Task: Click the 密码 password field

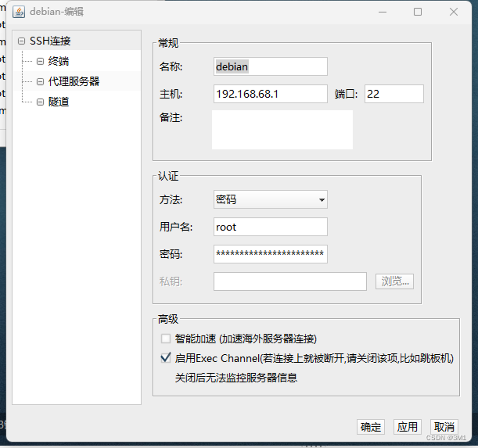Action: tap(271, 254)
